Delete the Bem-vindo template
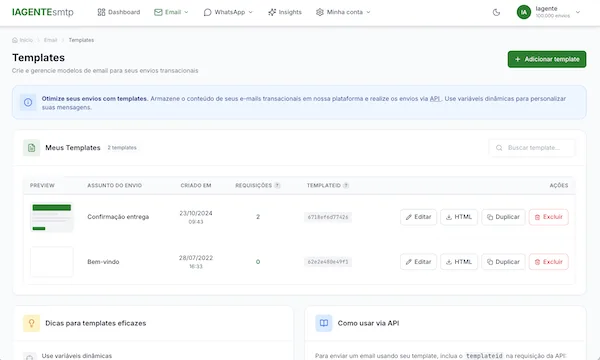The width and height of the screenshot is (600, 360). pos(548,262)
